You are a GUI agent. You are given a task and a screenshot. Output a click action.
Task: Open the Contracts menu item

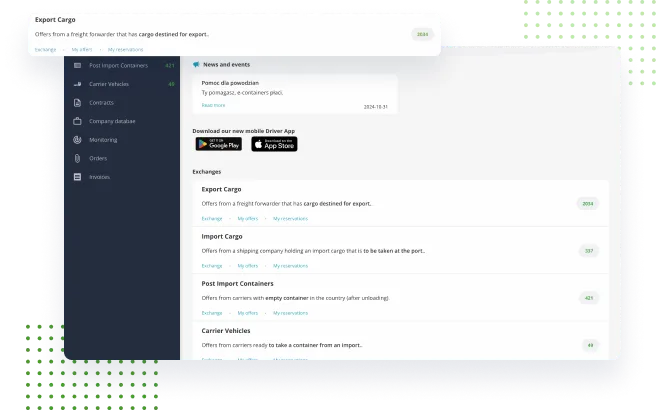coord(101,103)
